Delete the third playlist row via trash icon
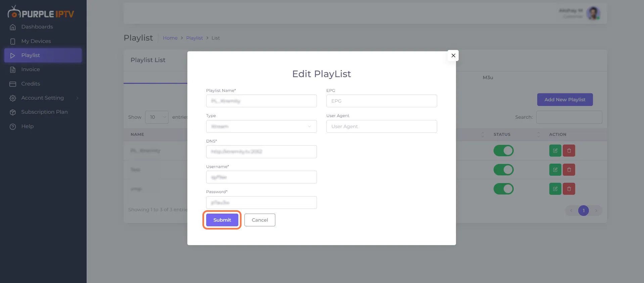 click(x=569, y=189)
